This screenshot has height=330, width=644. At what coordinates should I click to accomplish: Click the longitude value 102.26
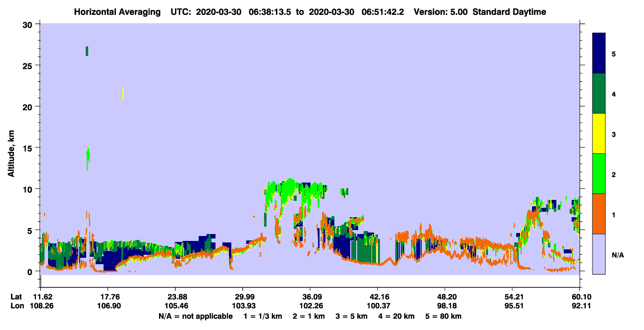point(312,306)
